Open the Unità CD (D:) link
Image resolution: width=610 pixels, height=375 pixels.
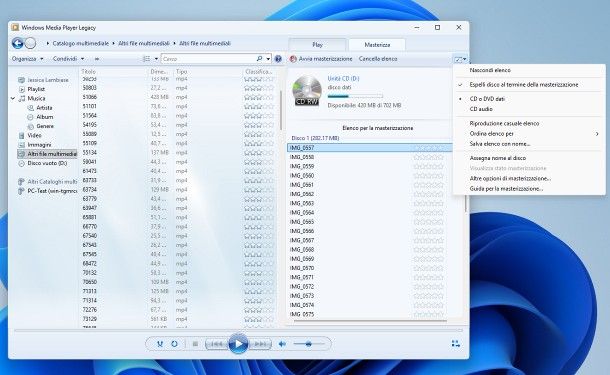[x=343, y=79]
